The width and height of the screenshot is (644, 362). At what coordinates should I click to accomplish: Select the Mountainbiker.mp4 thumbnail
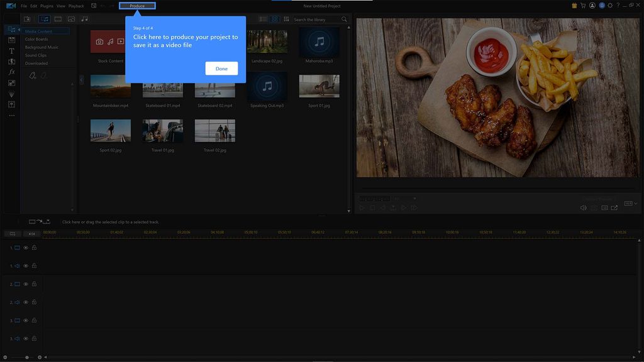pos(110,88)
